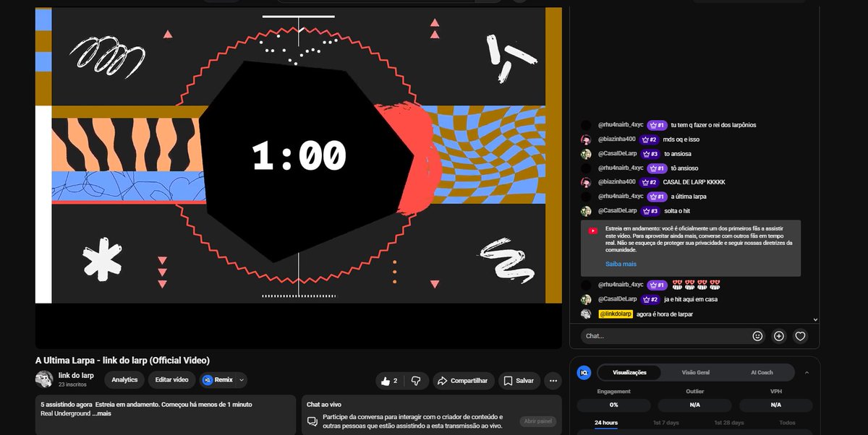
Task: Save video with Salvar button
Action: 518,381
